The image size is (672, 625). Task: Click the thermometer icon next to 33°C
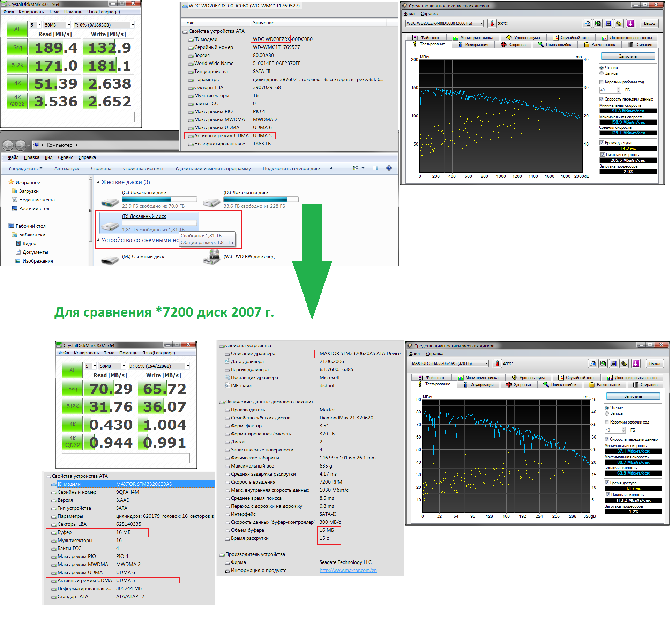pyautogui.click(x=492, y=23)
